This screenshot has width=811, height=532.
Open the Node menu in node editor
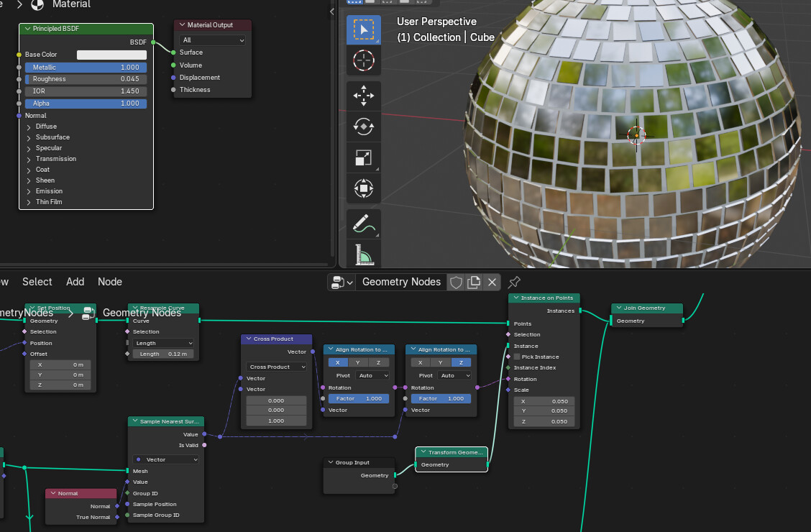[110, 282]
